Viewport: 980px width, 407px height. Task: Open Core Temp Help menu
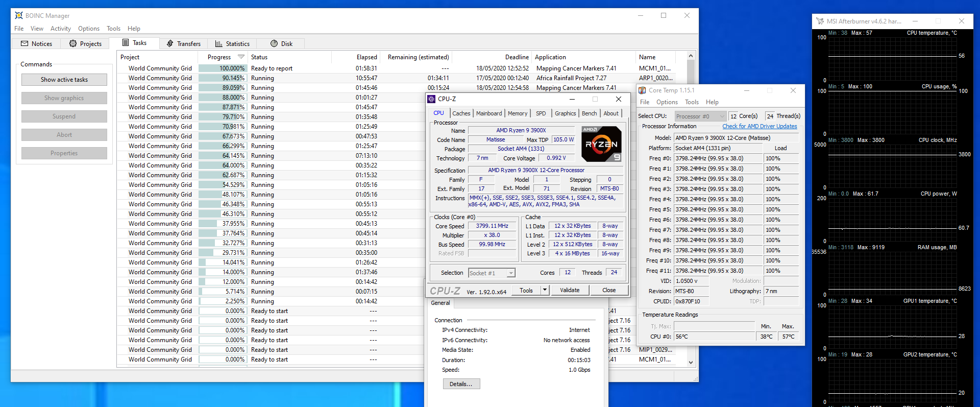712,102
